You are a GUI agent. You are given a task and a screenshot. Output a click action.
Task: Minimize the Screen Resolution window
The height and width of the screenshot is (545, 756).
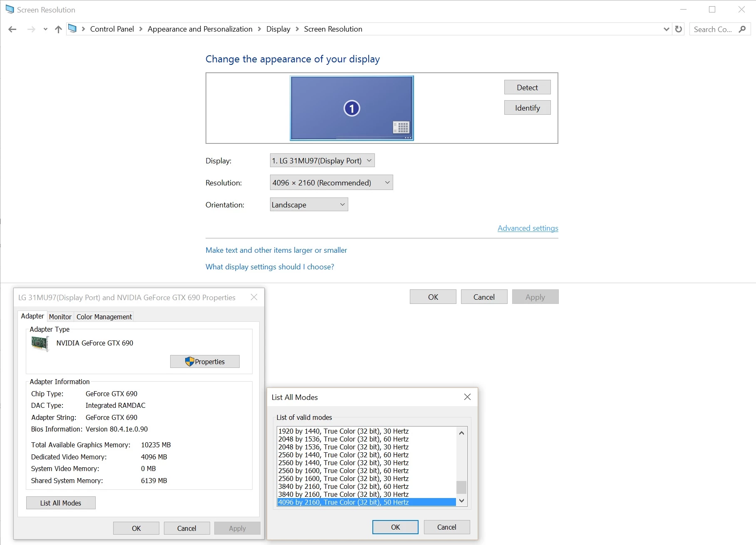click(x=683, y=9)
